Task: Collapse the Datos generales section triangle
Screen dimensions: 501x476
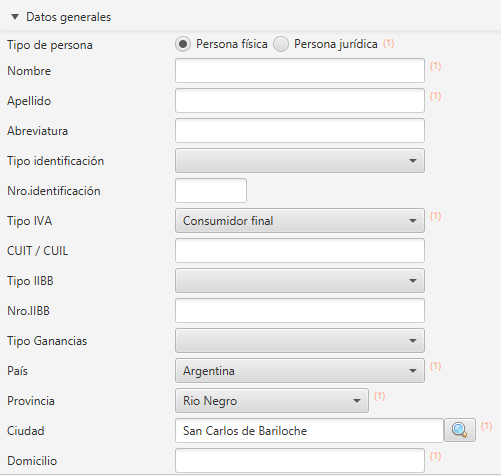Action: 15,17
